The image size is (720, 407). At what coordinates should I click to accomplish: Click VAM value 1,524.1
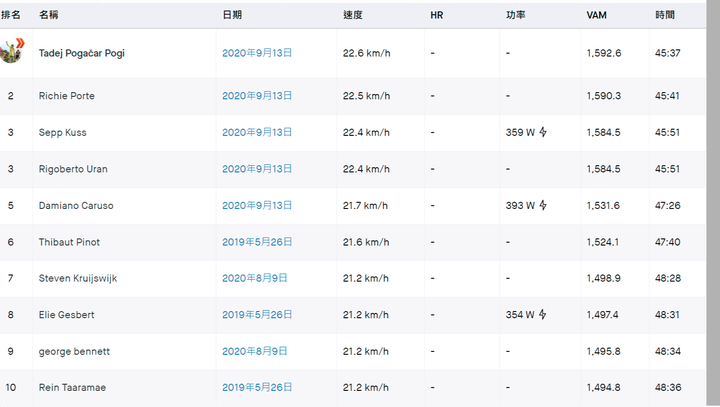click(x=602, y=242)
